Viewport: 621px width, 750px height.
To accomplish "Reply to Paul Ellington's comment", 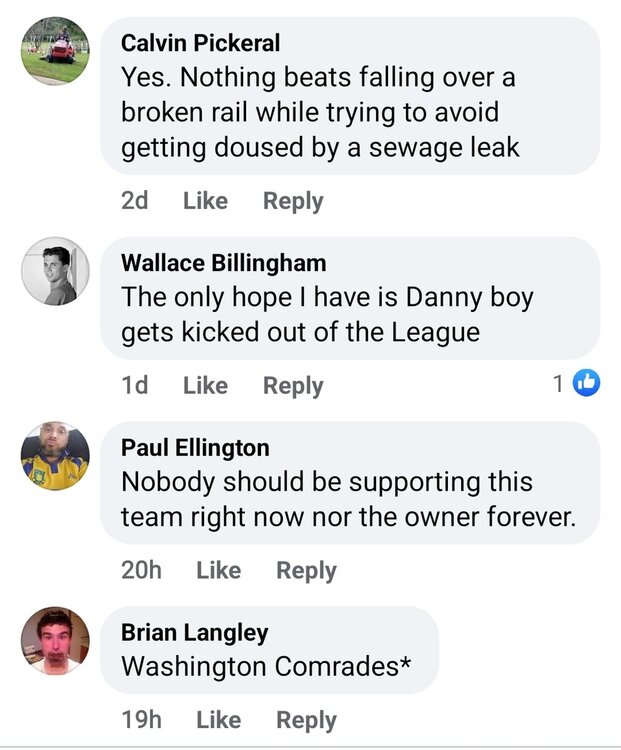I will 306,570.
